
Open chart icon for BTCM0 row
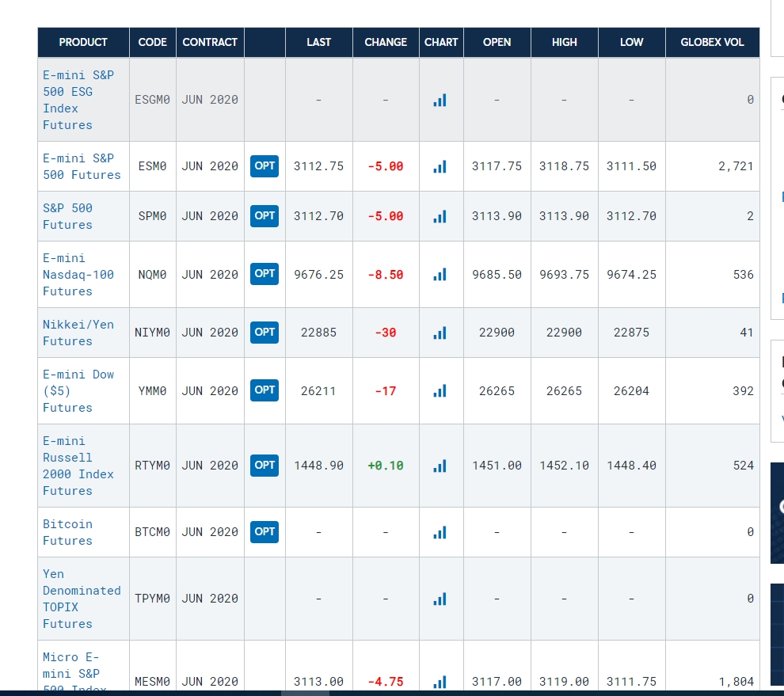coord(440,533)
